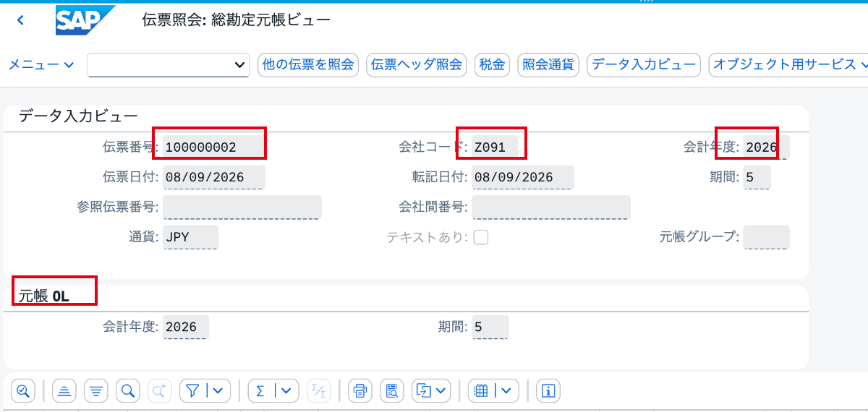
Task: Click the empty 元帳グループ field
Action: 766,237
